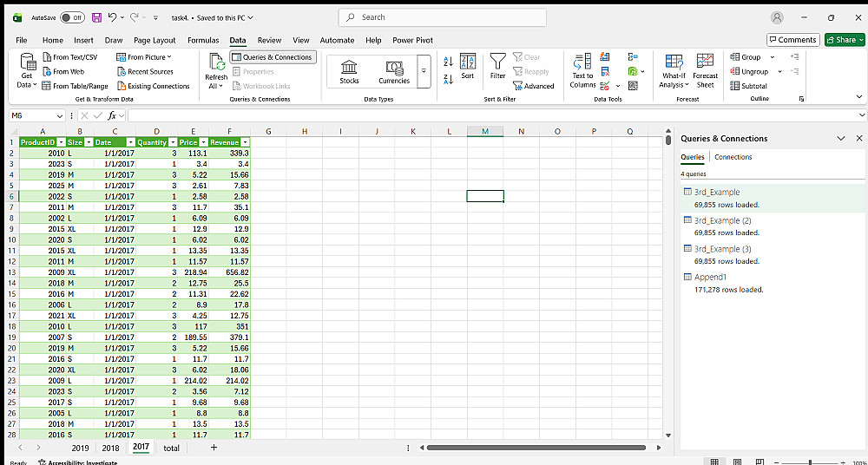Open Advanced filter options
This screenshot has width=868, height=465.
coord(534,86)
